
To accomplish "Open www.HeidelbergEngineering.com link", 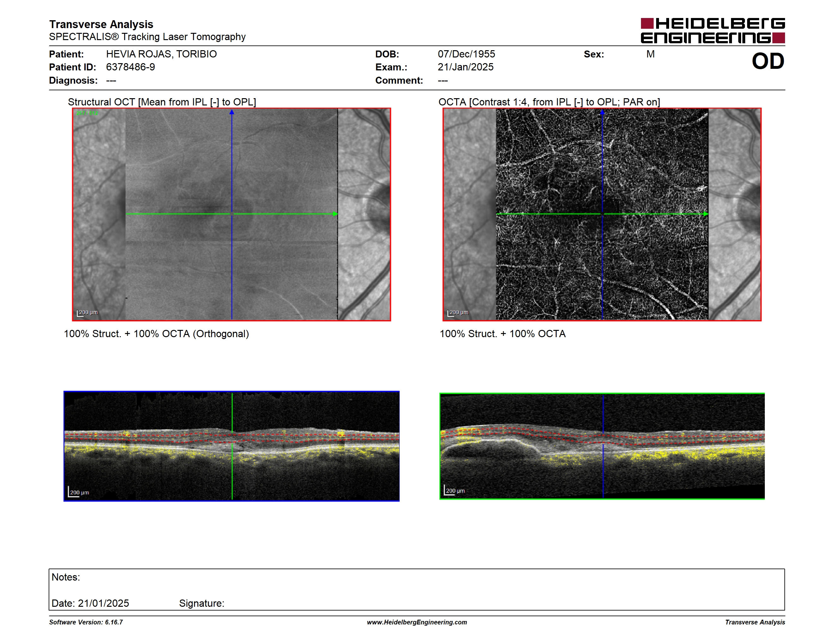I will pyautogui.click(x=417, y=622).
